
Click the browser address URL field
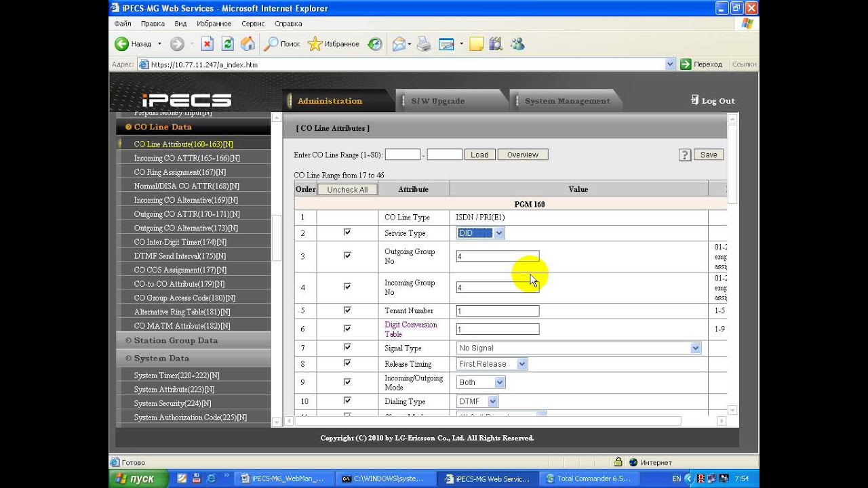click(406, 64)
